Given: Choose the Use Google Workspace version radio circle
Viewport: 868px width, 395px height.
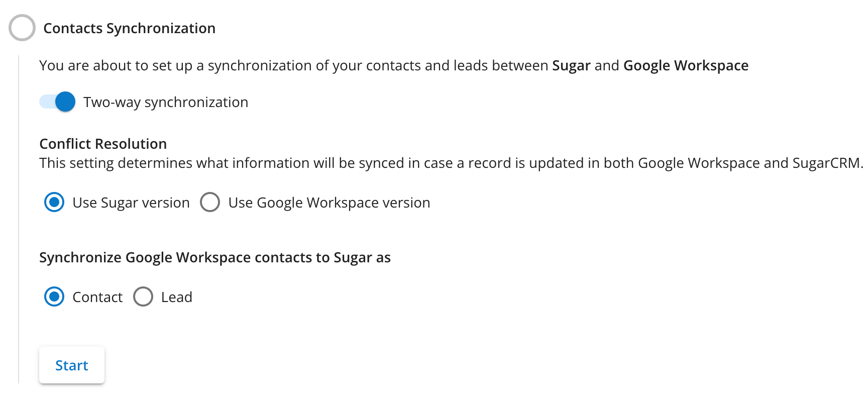Looking at the screenshot, I should 210,203.
